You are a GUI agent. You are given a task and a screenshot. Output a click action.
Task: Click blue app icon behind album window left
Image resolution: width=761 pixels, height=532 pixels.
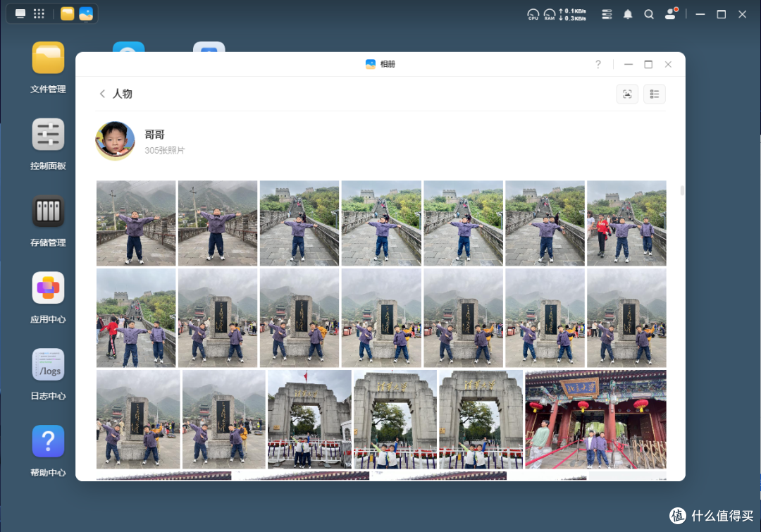pos(129,47)
